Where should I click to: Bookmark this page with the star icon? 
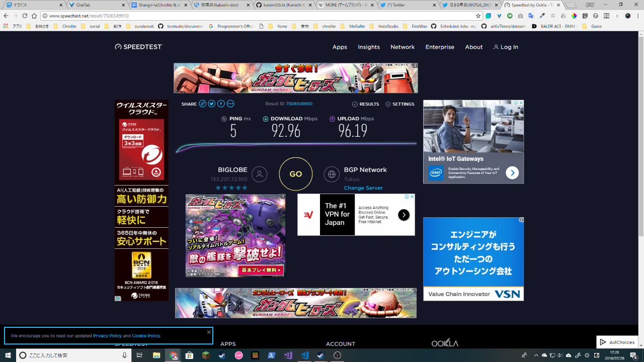click(x=478, y=16)
